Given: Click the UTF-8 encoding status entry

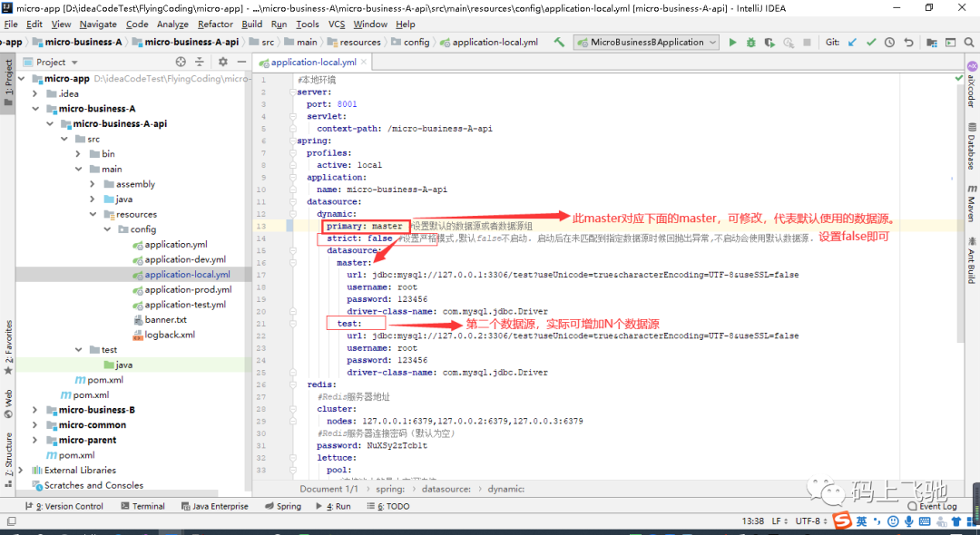Looking at the screenshot, I should 811,520.
